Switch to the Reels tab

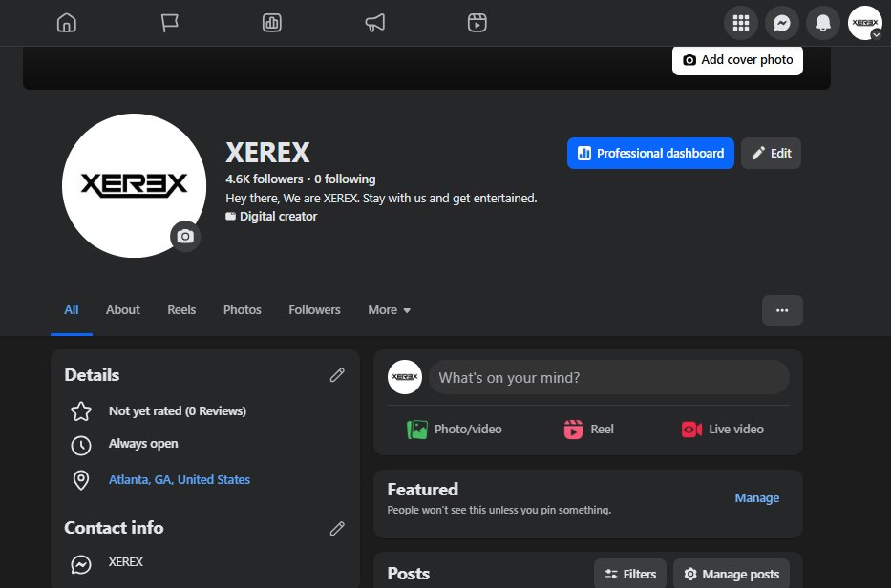point(181,310)
